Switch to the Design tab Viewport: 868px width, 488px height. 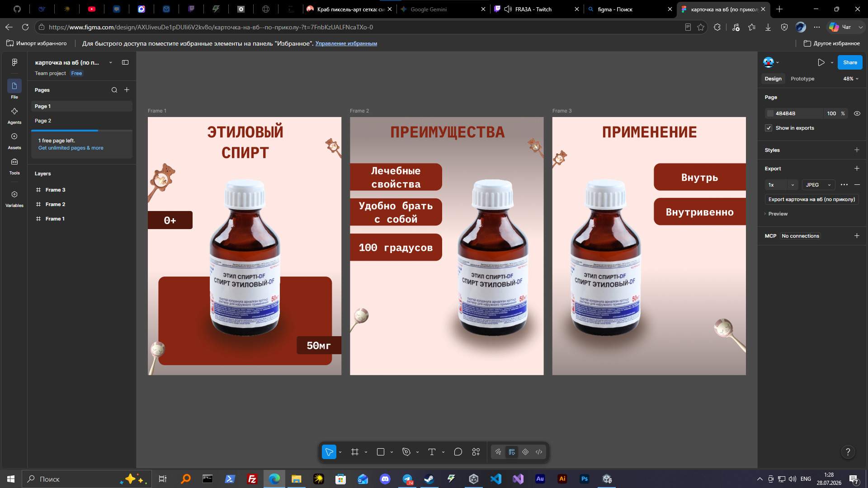(x=773, y=79)
